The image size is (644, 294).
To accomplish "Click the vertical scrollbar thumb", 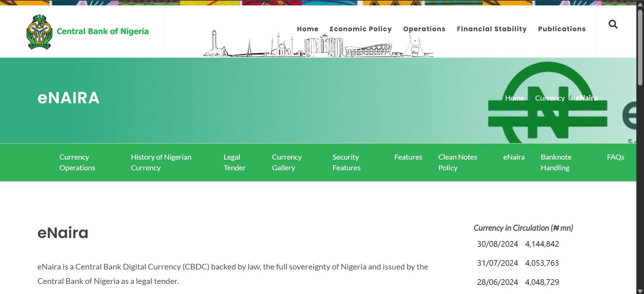I will (x=640, y=47).
